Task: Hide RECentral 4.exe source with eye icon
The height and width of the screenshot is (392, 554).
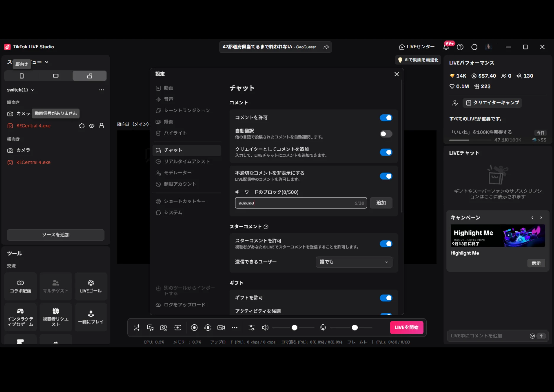Action: pyautogui.click(x=92, y=126)
